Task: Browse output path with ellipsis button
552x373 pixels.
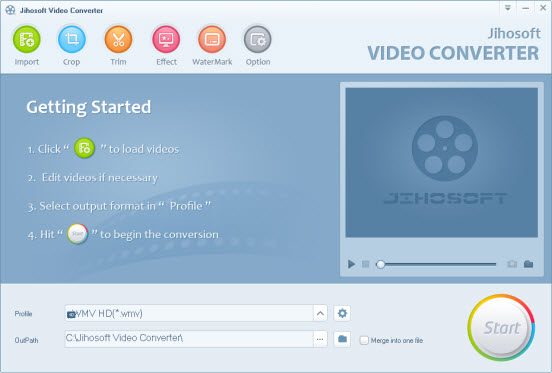Action: tap(320, 339)
